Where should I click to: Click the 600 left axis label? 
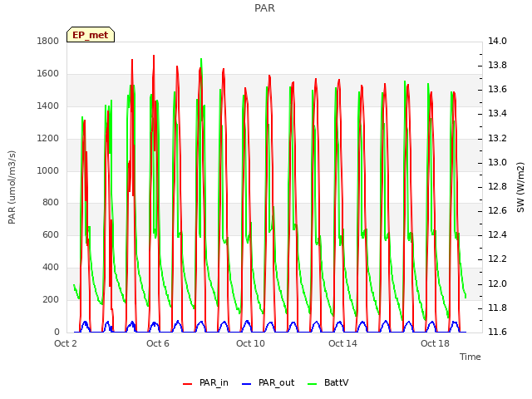coord(51,235)
